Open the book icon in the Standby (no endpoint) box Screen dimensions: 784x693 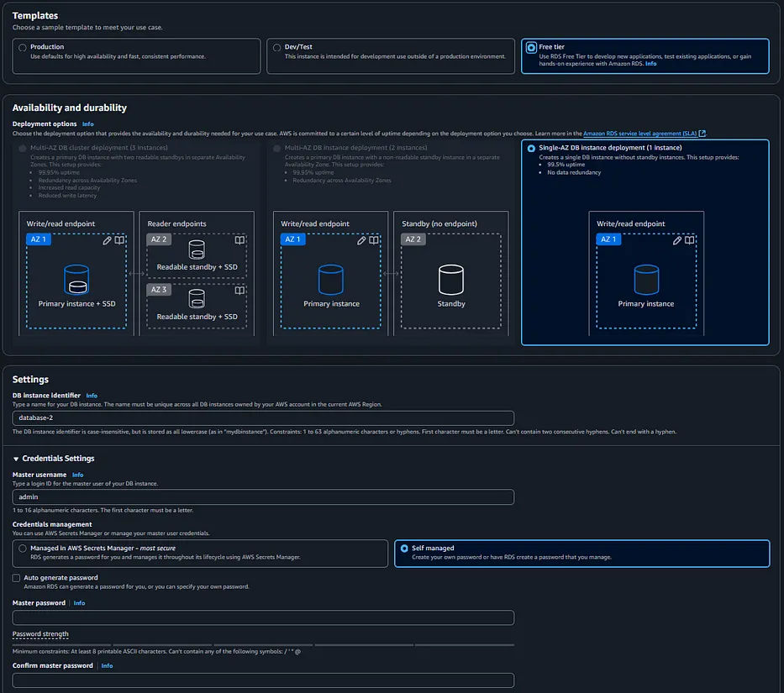pyautogui.click(x=497, y=239)
